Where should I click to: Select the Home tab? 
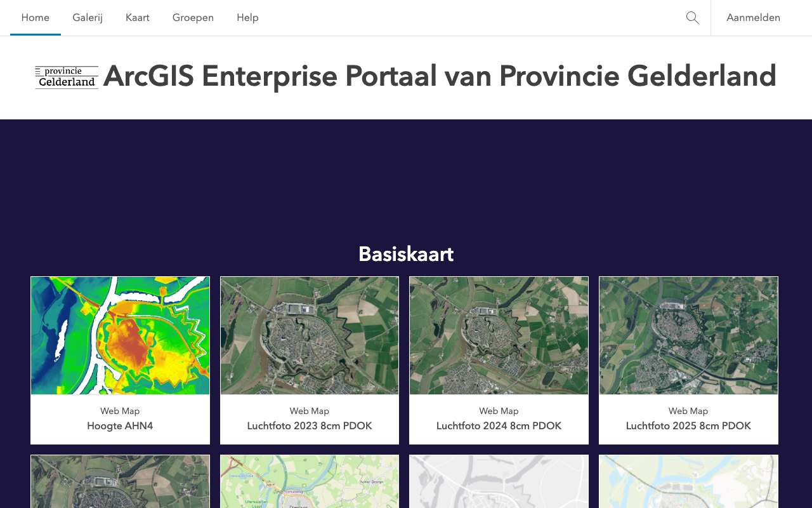[x=36, y=18]
